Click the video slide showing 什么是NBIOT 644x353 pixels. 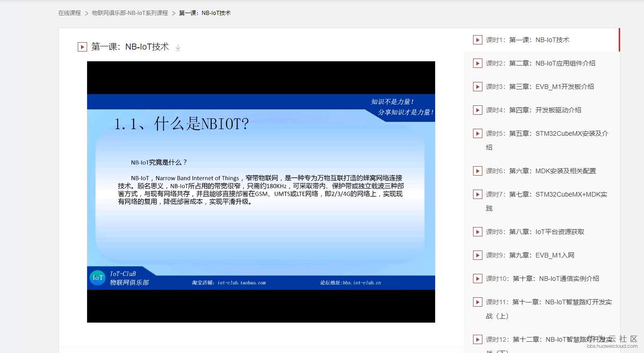(261, 192)
